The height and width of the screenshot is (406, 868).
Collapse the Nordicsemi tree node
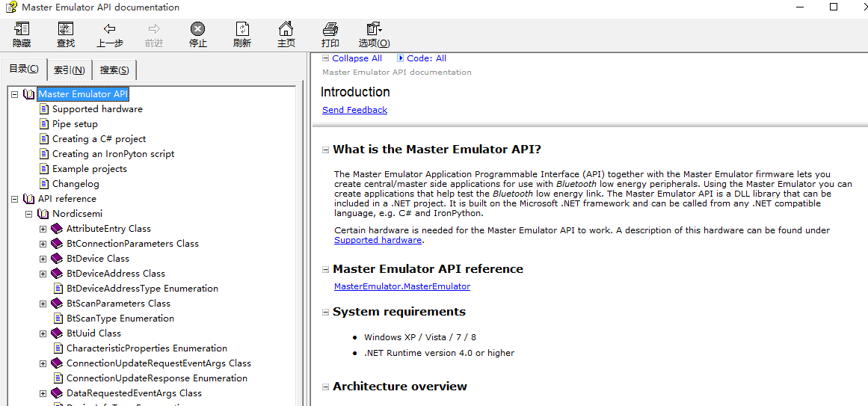(29, 214)
